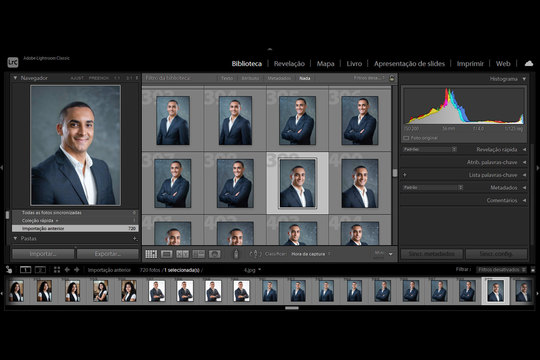Set navigator zoom to 1:1

tap(117, 78)
